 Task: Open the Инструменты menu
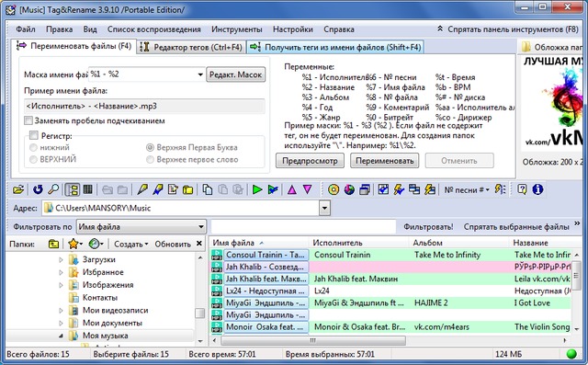pos(237,29)
